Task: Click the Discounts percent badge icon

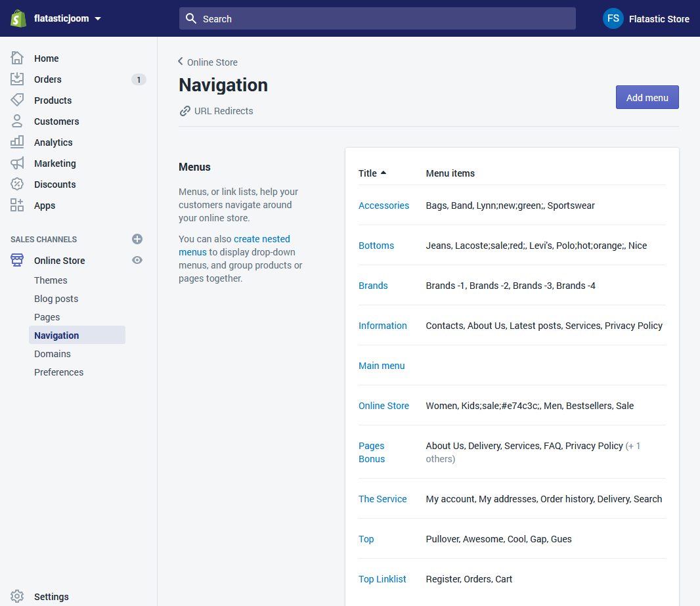Action: click(17, 184)
